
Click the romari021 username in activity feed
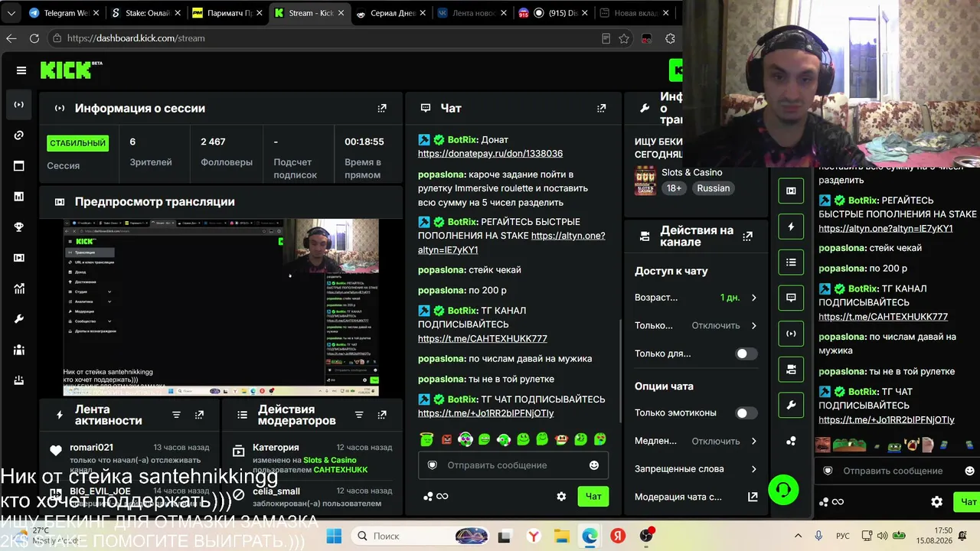(91, 448)
